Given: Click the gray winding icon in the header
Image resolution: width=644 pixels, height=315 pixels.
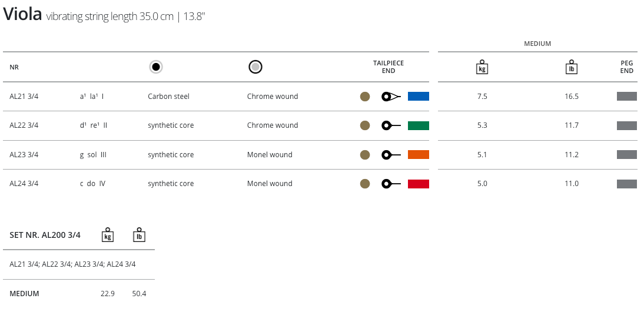Looking at the screenshot, I should 255,67.
